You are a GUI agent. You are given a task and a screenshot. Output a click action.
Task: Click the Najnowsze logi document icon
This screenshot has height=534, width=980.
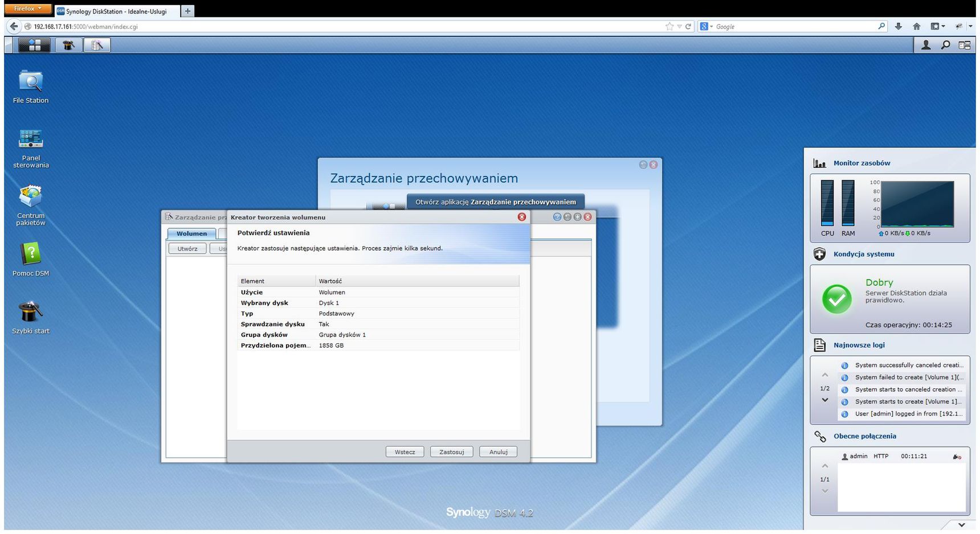tap(819, 345)
